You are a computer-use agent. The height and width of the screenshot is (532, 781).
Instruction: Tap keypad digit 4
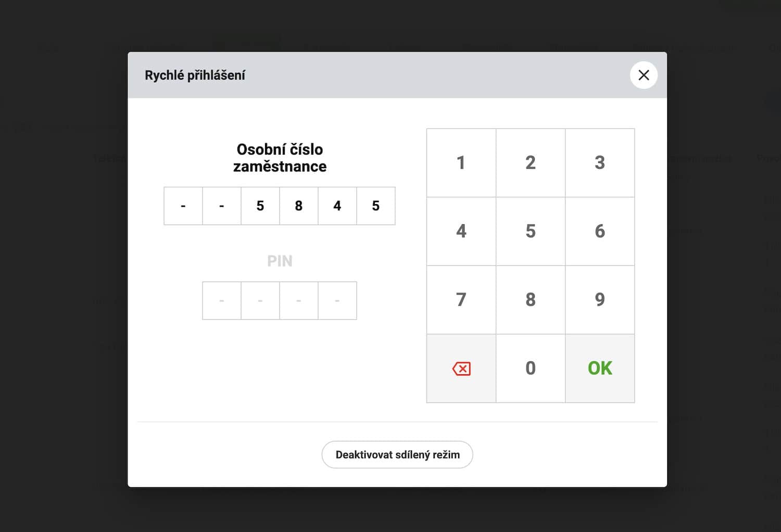(461, 231)
